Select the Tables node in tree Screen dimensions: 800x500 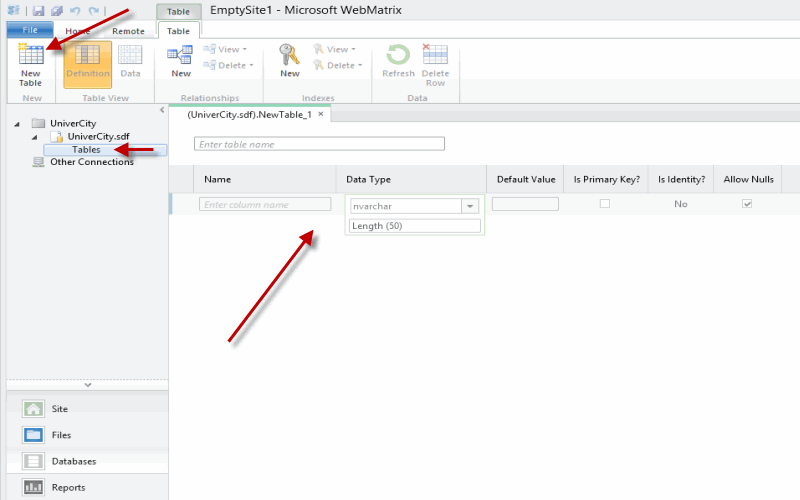tap(105, 149)
